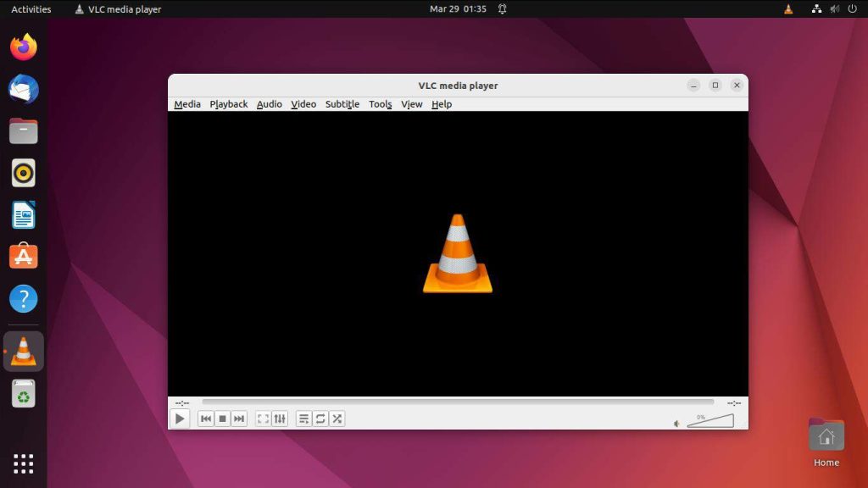
Task: Open the Playback menu
Action: [x=229, y=104]
